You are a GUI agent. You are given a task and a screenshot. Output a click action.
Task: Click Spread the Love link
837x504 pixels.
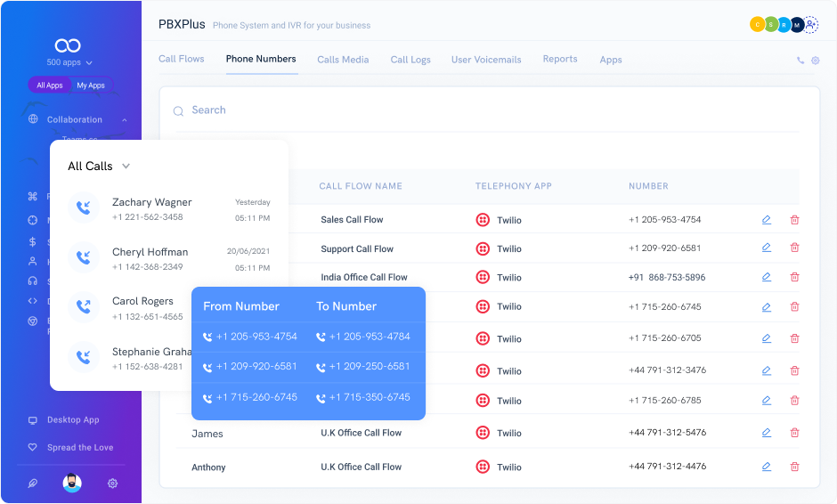[80, 447]
